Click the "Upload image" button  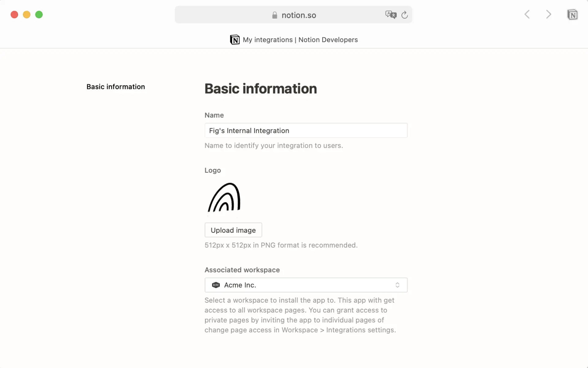click(233, 230)
